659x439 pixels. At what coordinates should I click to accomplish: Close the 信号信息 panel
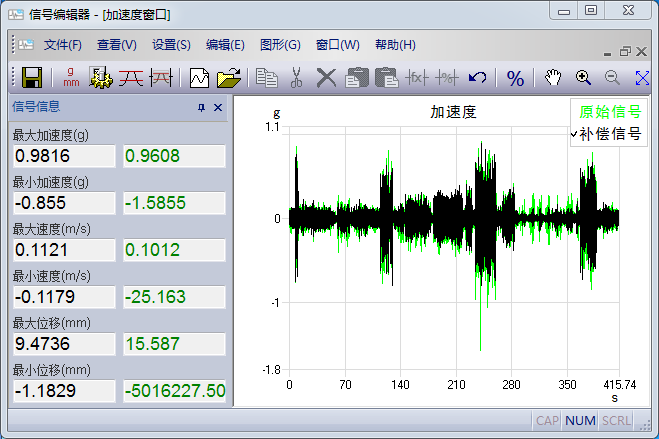218,107
